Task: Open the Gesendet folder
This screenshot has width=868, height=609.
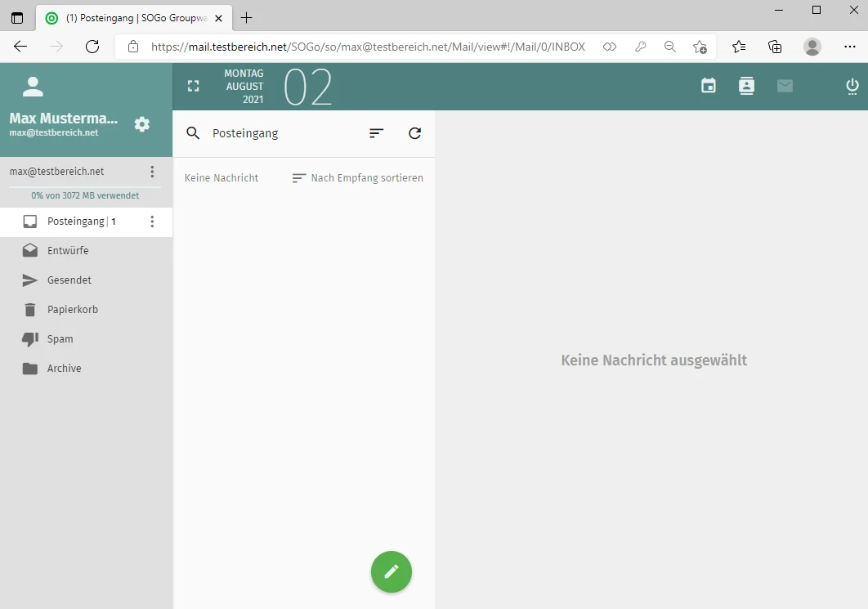Action: click(69, 280)
